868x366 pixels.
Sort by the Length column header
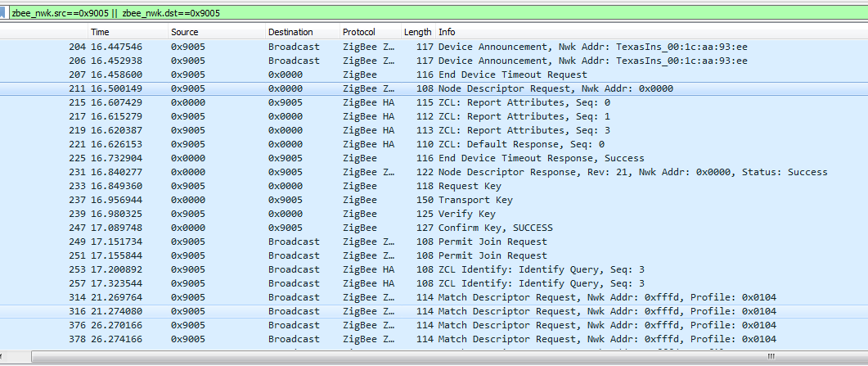click(x=418, y=32)
